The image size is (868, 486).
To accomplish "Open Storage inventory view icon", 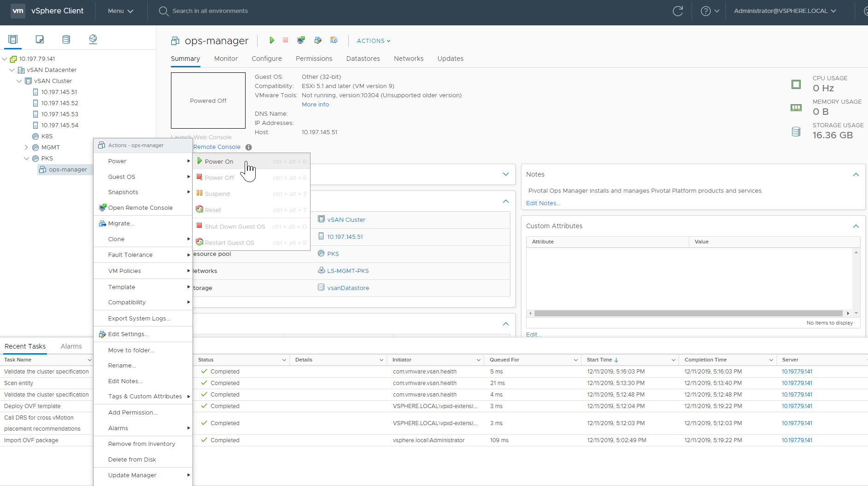I will 66,39.
